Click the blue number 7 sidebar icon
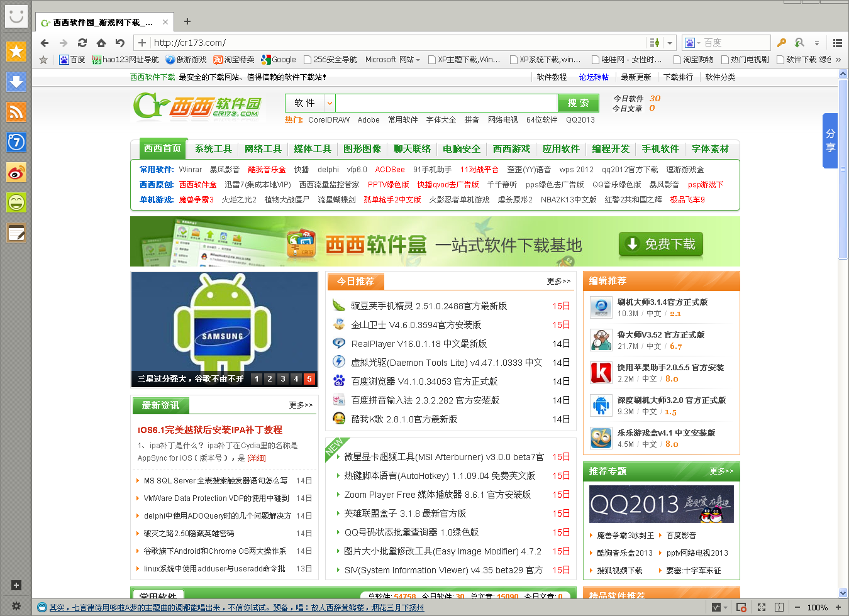This screenshot has width=849, height=616. click(16, 142)
